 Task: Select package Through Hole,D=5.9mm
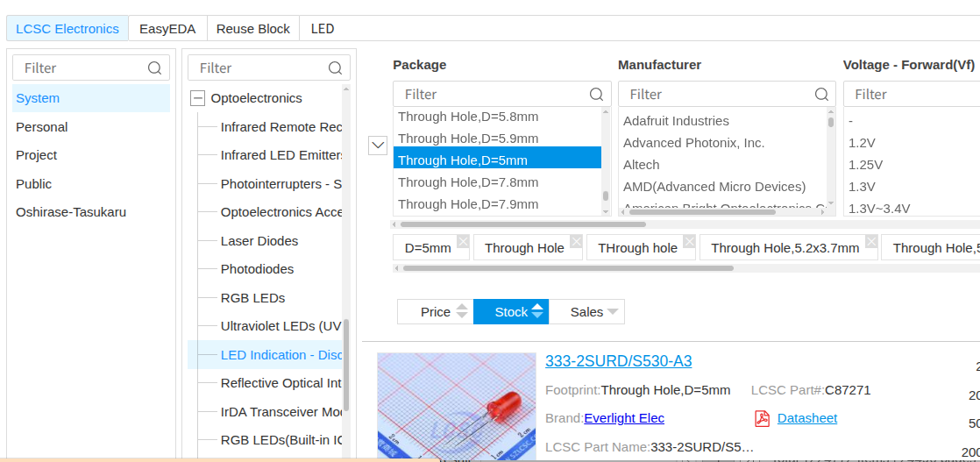click(x=498, y=139)
